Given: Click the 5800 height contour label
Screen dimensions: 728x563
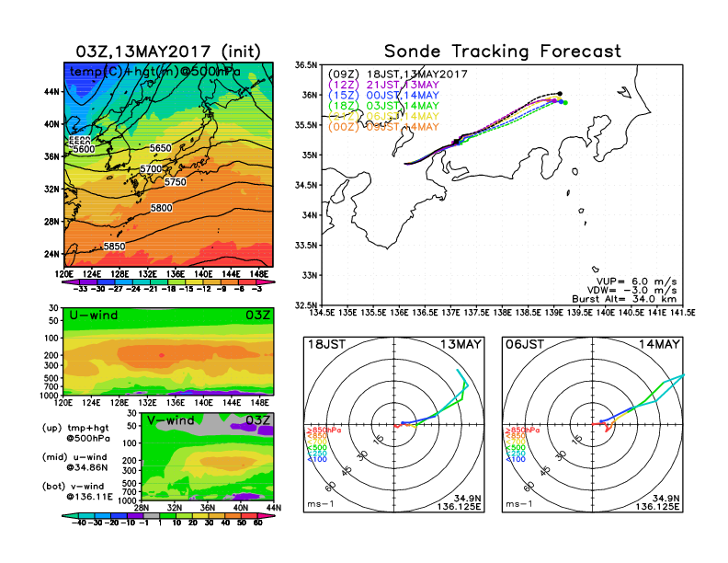Looking at the screenshot, I should pyautogui.click(x=161, y=208).
